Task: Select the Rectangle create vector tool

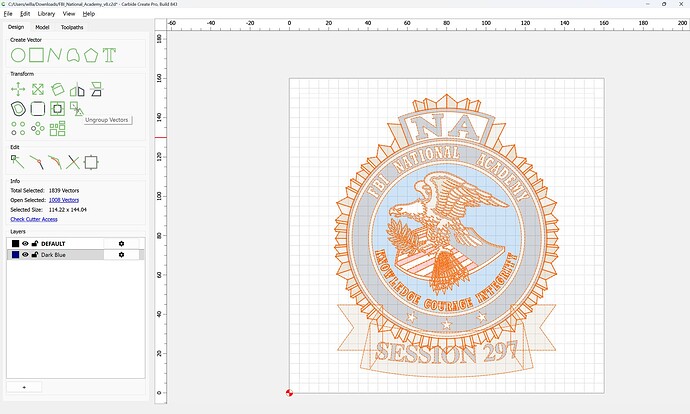Action: [x=37, y=55]
